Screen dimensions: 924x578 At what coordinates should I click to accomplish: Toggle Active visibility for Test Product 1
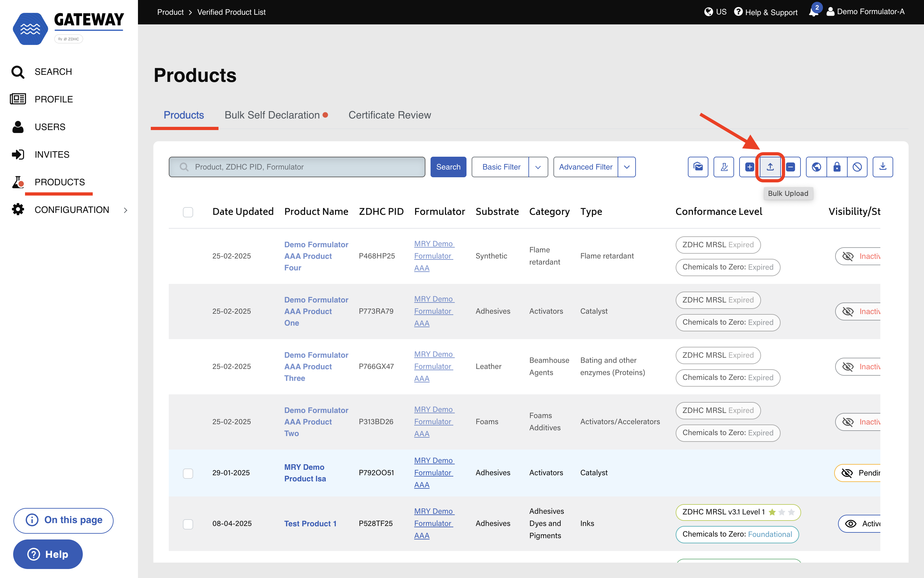[860, 524]
